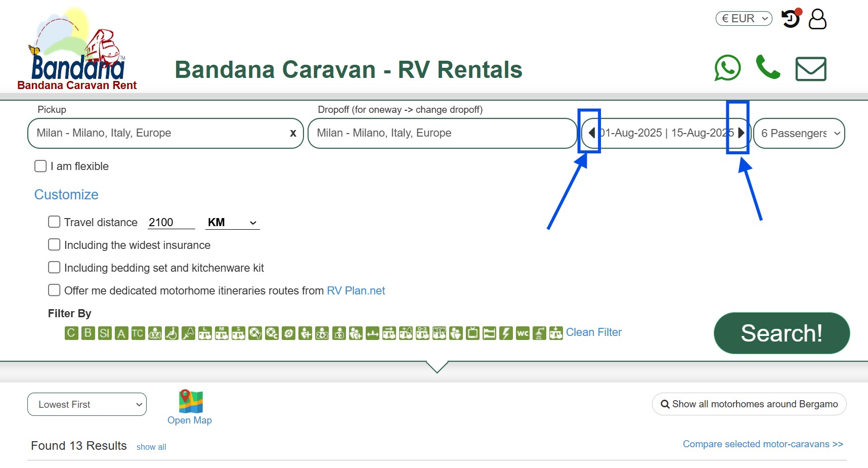The height and width of the screenshot is (468, 868).
Task: Filter by bunk bed layout
Action: pos(489,333)
